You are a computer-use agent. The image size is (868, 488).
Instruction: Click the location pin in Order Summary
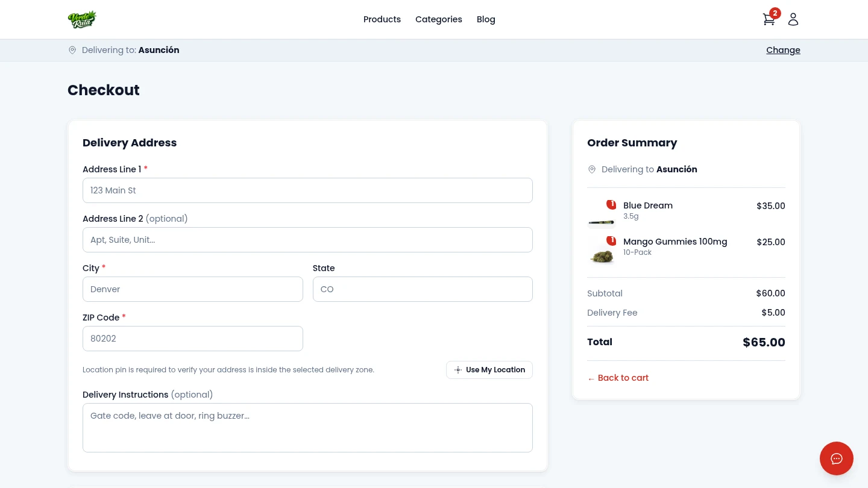[x=592, y=169]
